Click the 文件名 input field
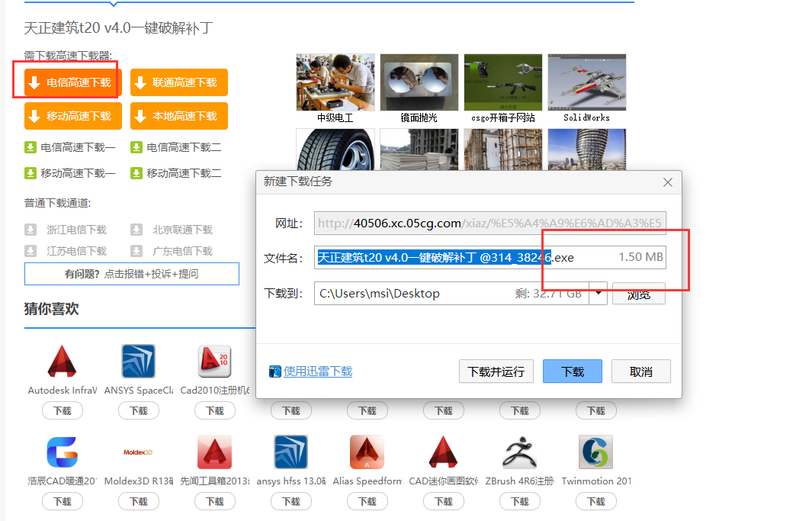 click(490, 257)
